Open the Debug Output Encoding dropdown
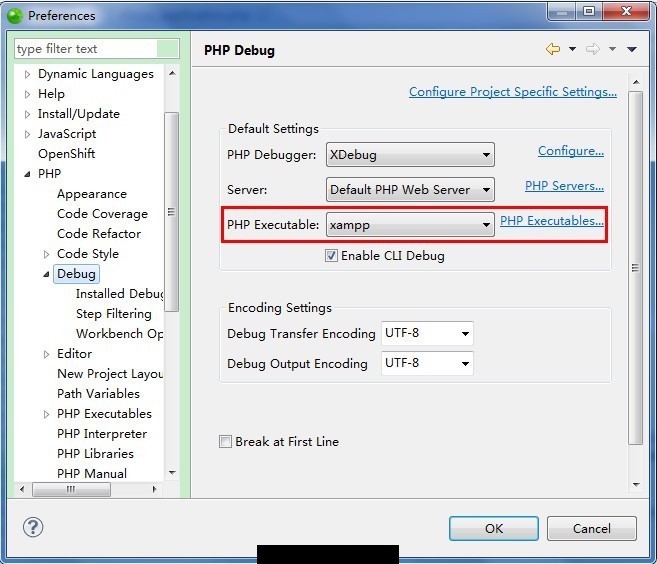The image size is (657, 564). [427, 363]
